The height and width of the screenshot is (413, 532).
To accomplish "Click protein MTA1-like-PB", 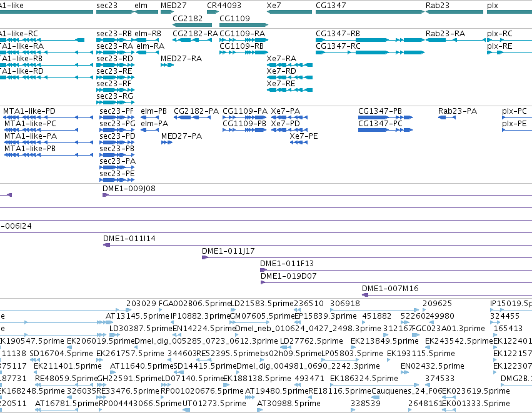I will pos(30,149).
